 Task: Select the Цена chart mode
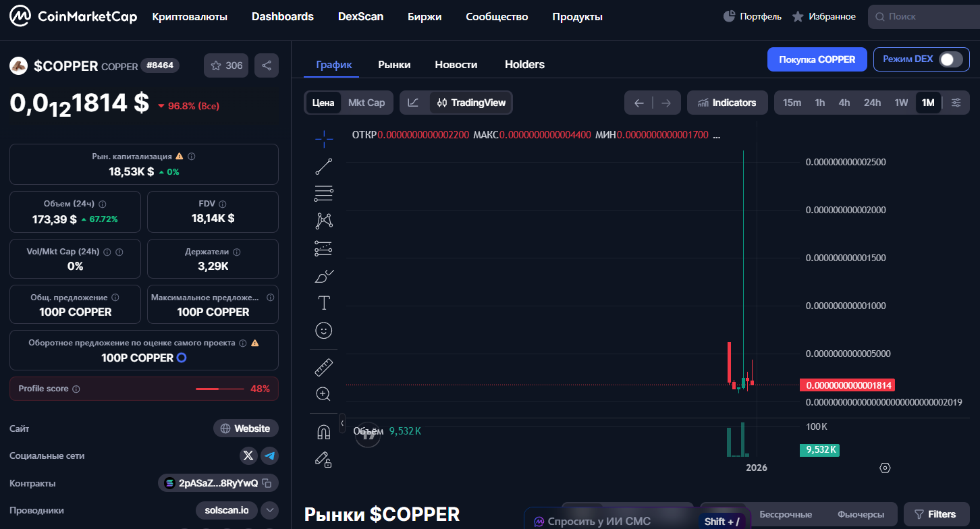[x=323, y=103]
